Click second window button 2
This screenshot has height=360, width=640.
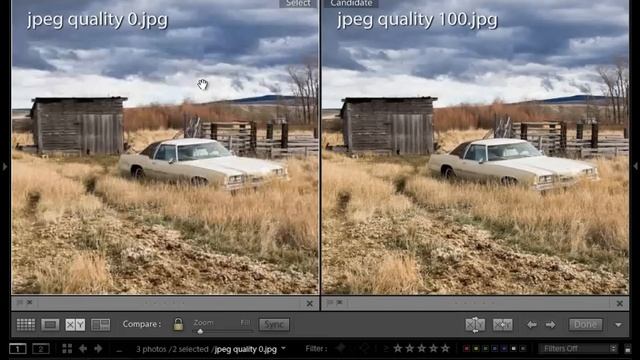pyautogui.click(x=40, y=349)
